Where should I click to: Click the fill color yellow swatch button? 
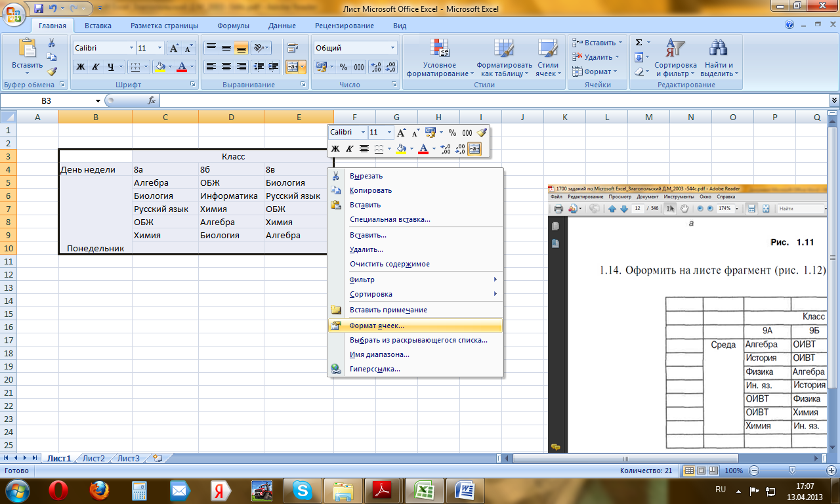pos(159,67)
